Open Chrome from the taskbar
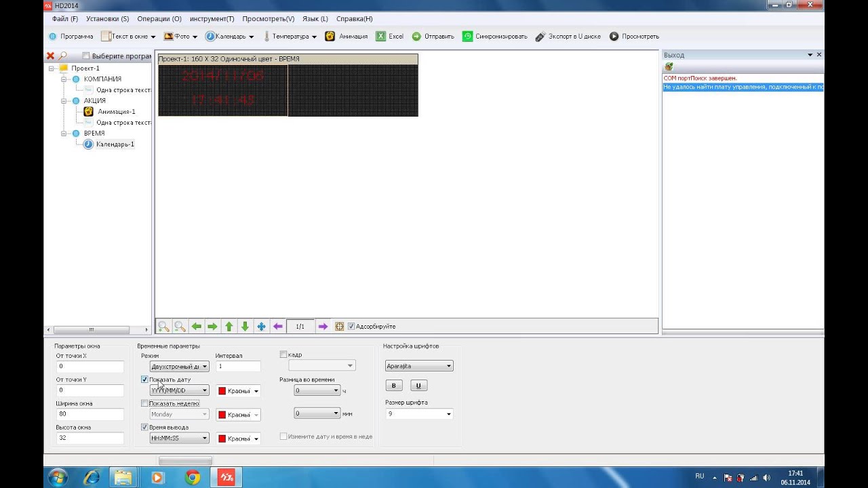The height and width of the screenshot is (488, 868). tap(193, 478)
